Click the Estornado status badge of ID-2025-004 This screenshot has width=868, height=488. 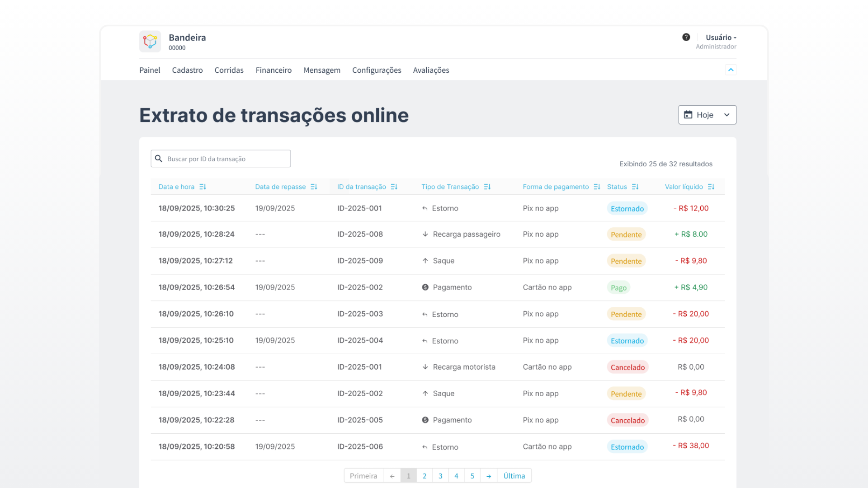pyautogui.click(x=627, y=341)
